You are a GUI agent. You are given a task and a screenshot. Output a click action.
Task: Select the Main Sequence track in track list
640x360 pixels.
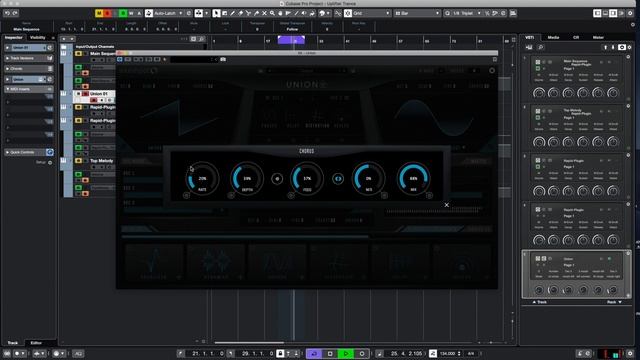tap(102, 53)
